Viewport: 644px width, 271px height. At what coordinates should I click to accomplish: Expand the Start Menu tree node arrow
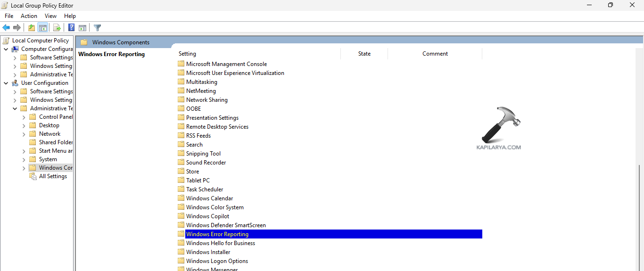click(x=24, y=151)
